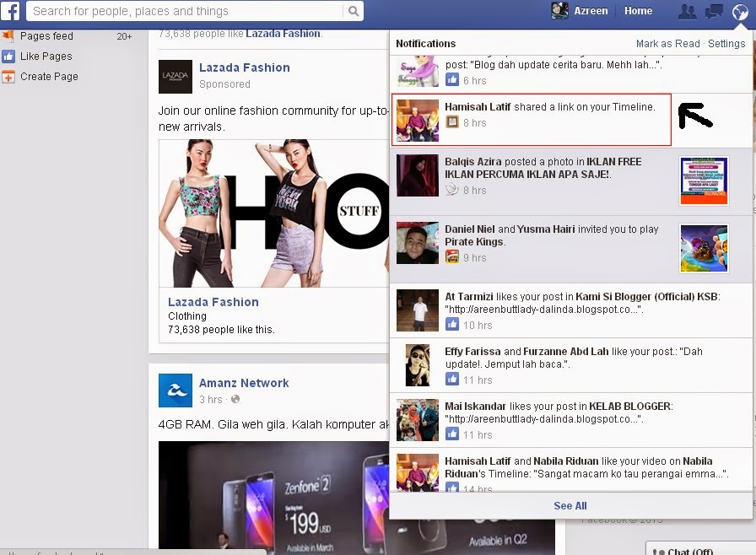
Task: Click Azreen's profile picture in top bar
Action: click(559, 11)
